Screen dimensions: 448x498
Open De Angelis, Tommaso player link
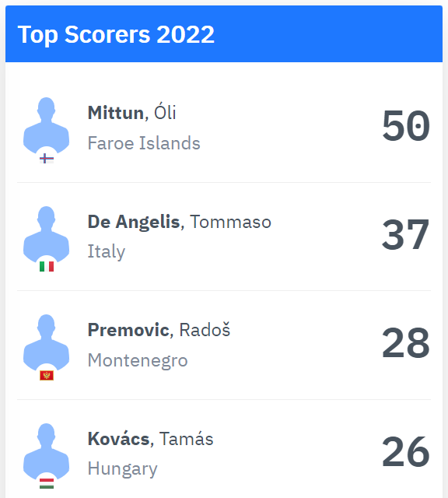point(180,221)
